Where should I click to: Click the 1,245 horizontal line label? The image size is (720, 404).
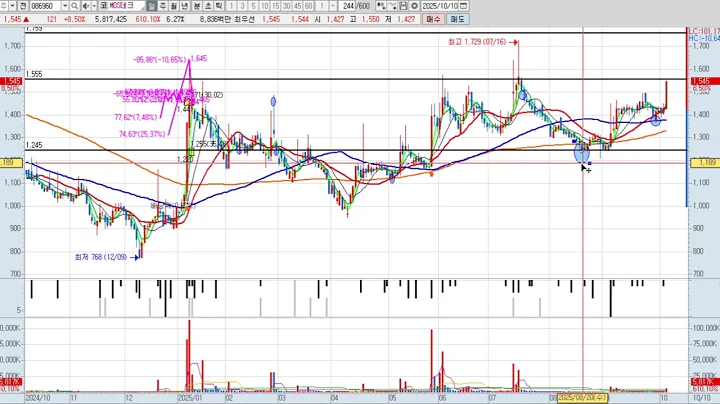point(34,145)
